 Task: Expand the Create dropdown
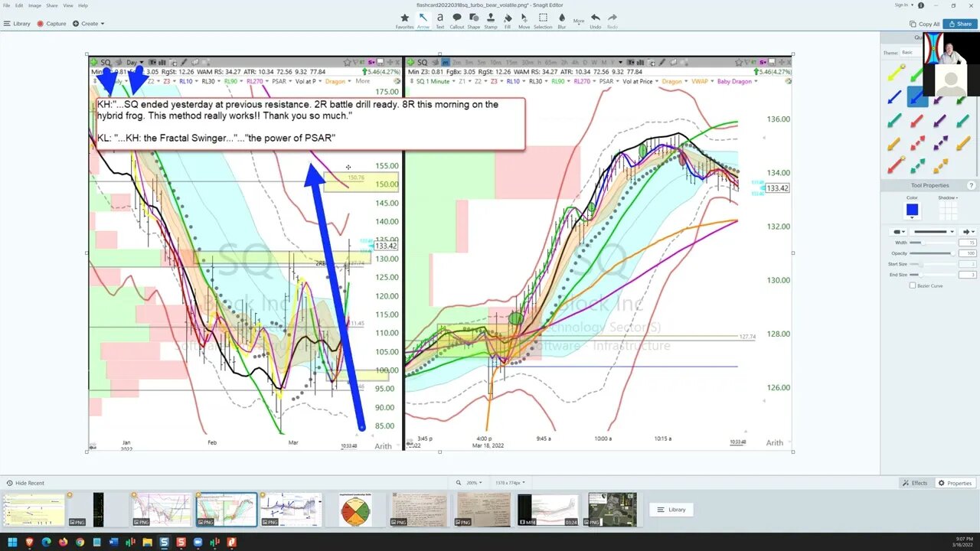pyautogui.click(x=88, y=24)
